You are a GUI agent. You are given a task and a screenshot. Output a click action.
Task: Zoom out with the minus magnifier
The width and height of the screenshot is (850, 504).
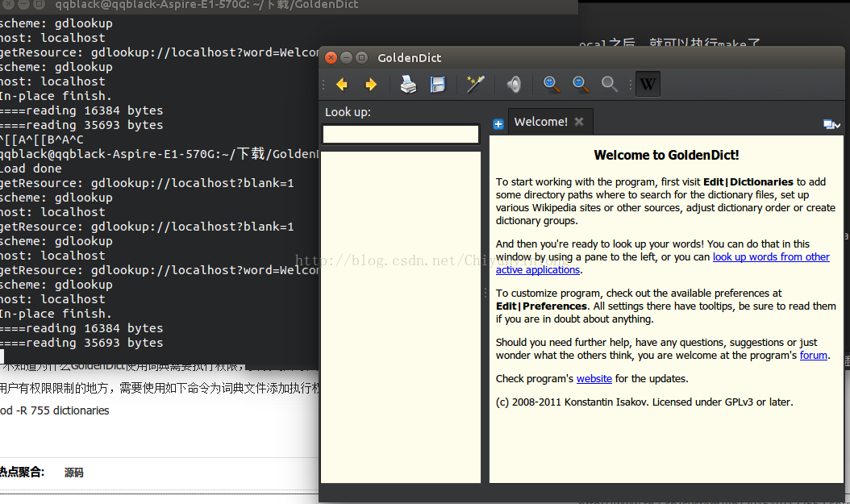(x=581, y=84)
